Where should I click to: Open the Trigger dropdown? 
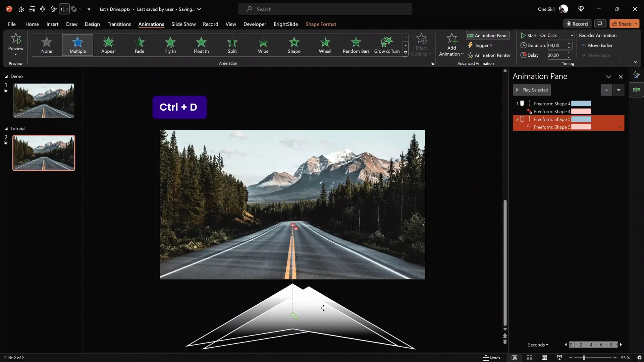tap(480, 45)
